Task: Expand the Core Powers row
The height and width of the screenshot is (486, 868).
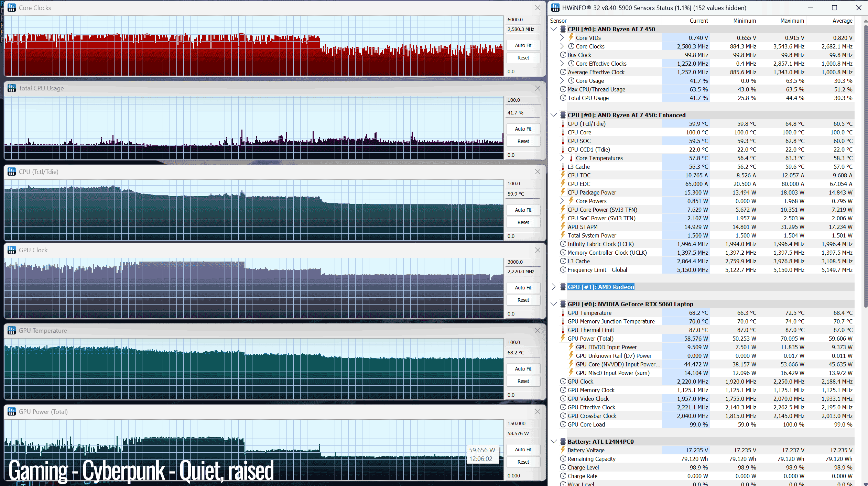Action: click(562, 201)
